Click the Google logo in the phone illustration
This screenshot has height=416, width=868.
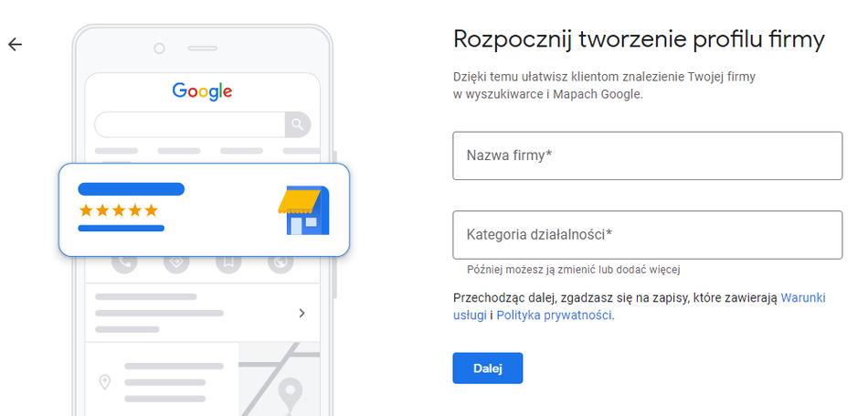202,91
